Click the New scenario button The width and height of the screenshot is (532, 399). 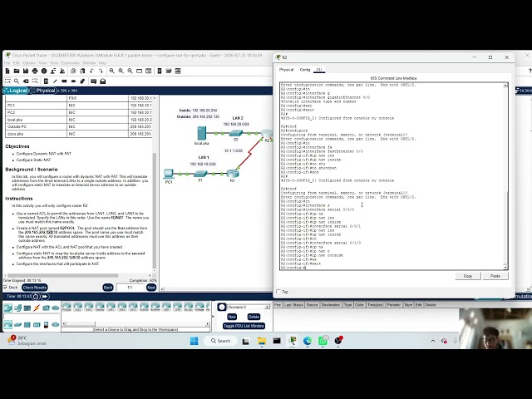232,317
